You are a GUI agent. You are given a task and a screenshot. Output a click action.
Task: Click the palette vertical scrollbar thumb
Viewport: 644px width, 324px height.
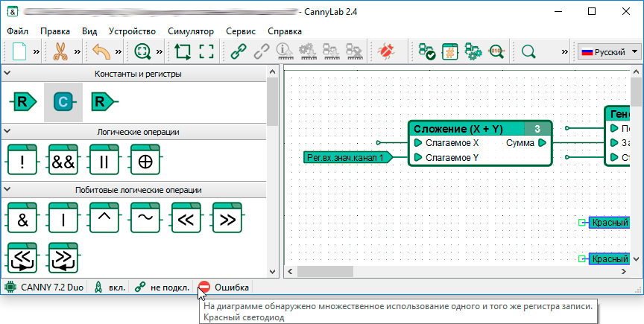[x=273, y=102]
